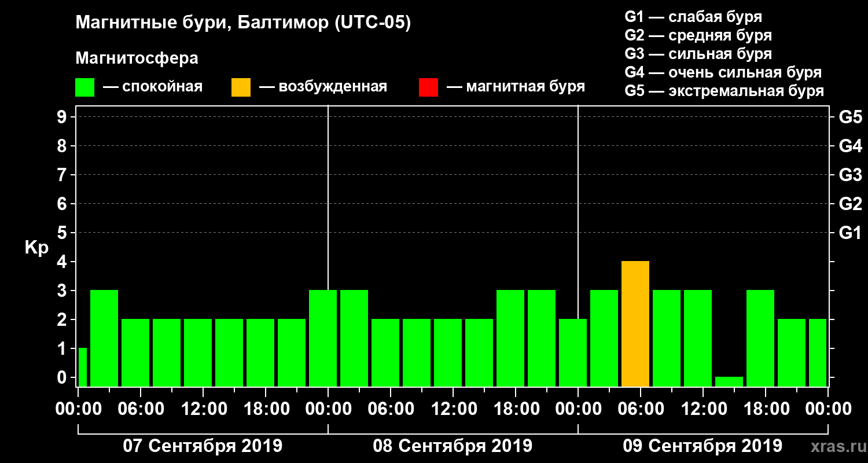Click the "G3" label on the right axis
This screenshot has height=463, width=868.
pos(850,175)
